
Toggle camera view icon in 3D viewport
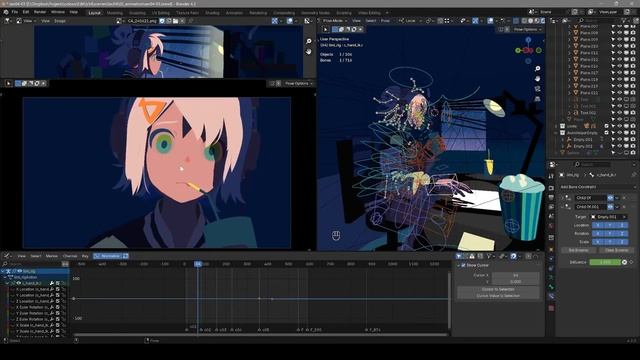[538, 89]
